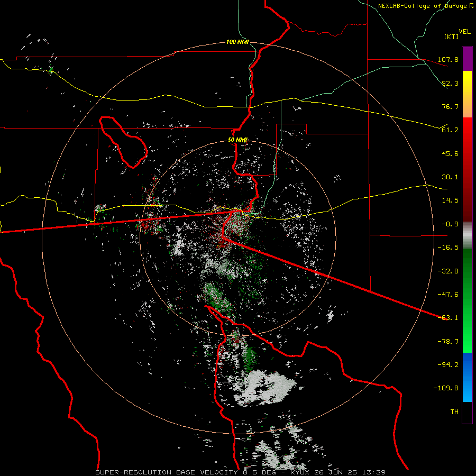The height and width of the screenshot is (476, 476).
Task: Select the -78.7 velocity scale value
Action: (x=448, y=341)
